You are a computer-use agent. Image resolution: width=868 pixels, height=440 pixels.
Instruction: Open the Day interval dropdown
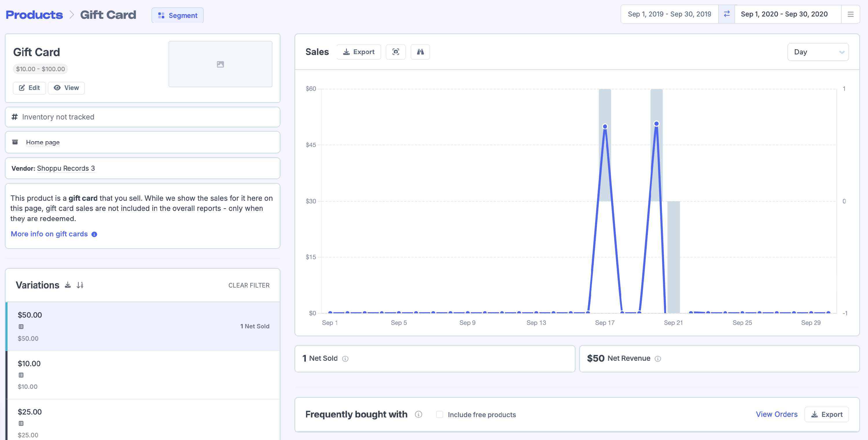(818, 52)
